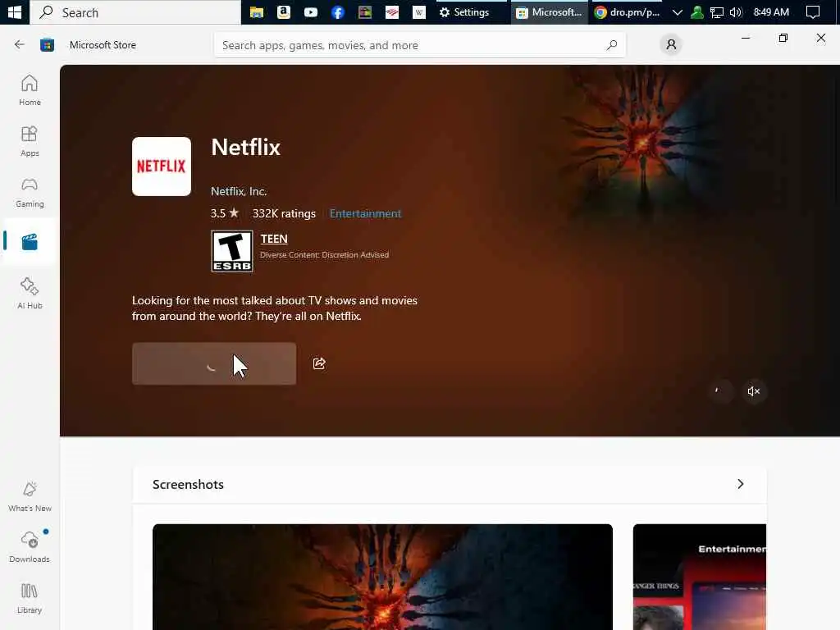This screenshot has height=630, width=840.
Task: Click the 3.5 star rating
Action: click(225, 213)
